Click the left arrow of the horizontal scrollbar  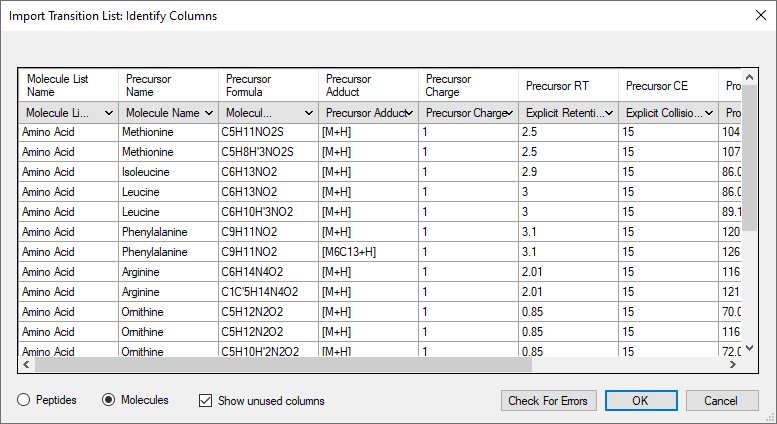[x=26, y=365]
